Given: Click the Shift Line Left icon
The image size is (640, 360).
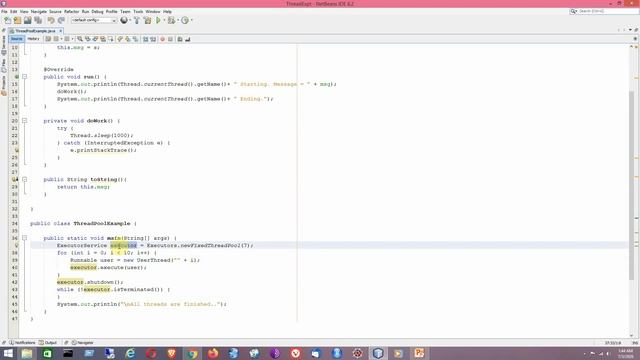Looking at the screenshot, I should [x=145, y=39].
